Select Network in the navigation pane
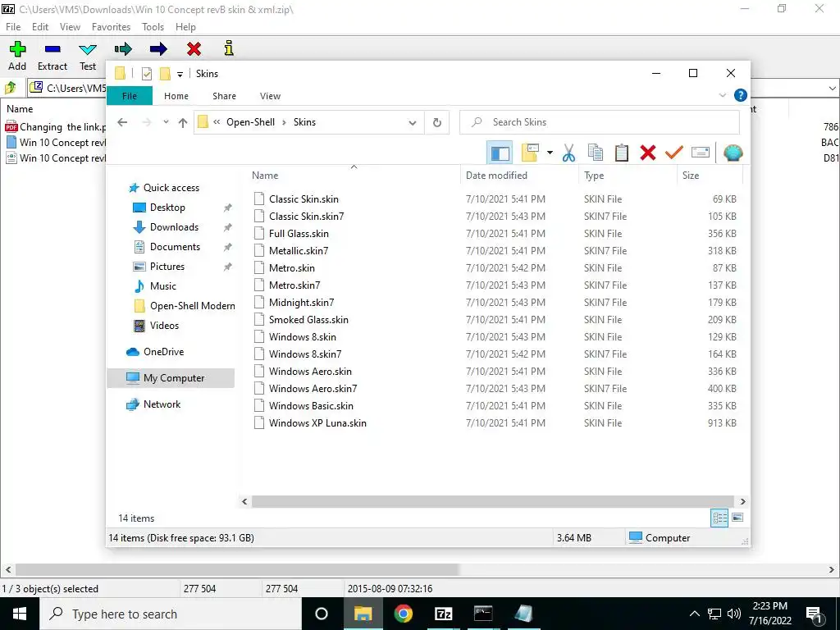This screenshot has width=840, height=630. (x=162, y=404)
